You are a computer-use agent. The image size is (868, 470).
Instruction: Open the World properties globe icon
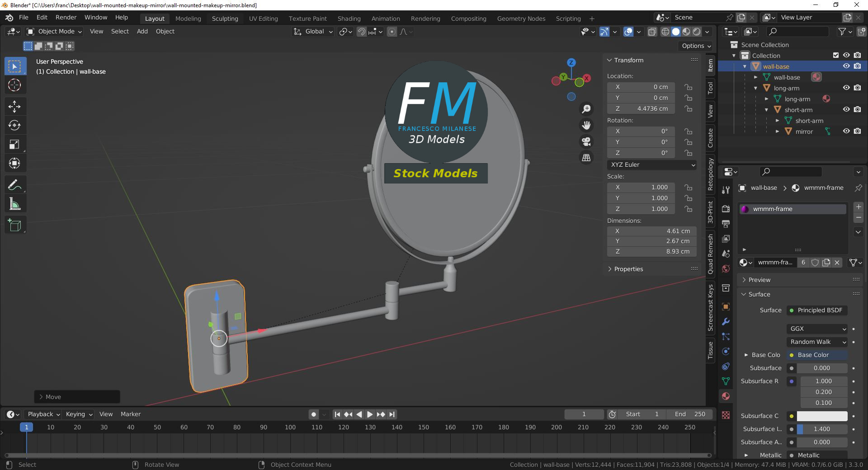[x=726, y=268]
